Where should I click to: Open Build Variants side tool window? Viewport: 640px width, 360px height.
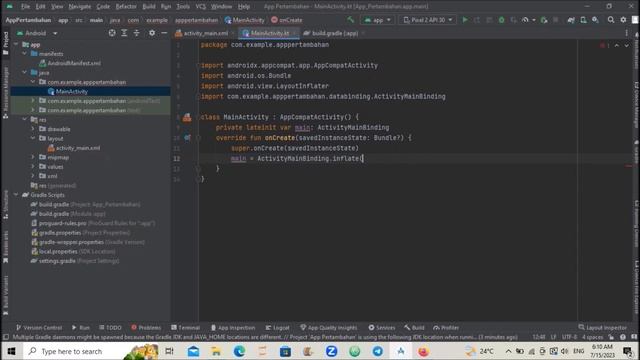click(x=5, y=296)
